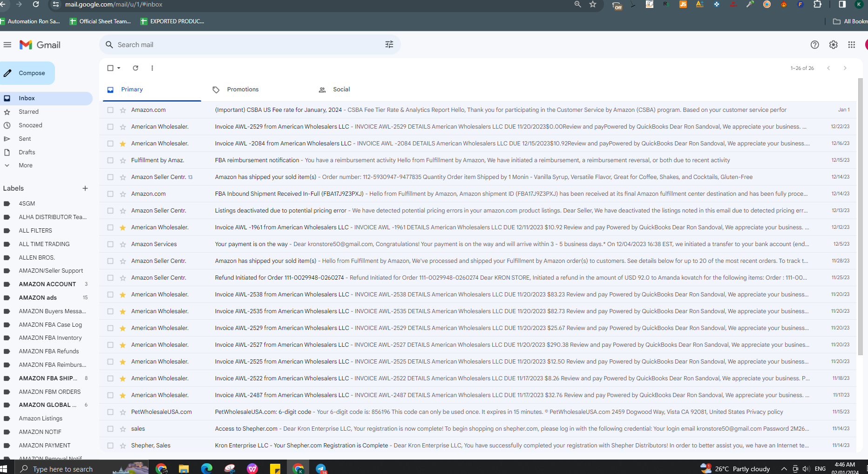The width and height of the screenshot is (868, 474).
Task: Open the AMAZON FBA Case Log label
Action: coord(50,325)
